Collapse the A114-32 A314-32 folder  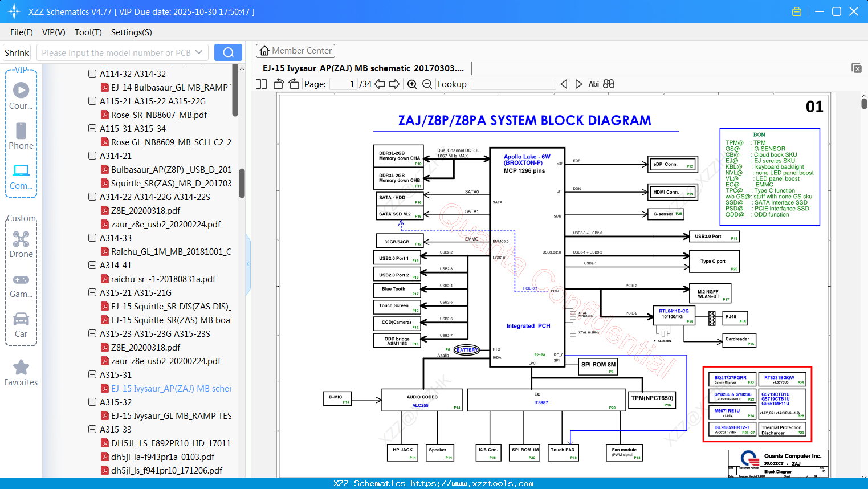click(x=92, y=74)
